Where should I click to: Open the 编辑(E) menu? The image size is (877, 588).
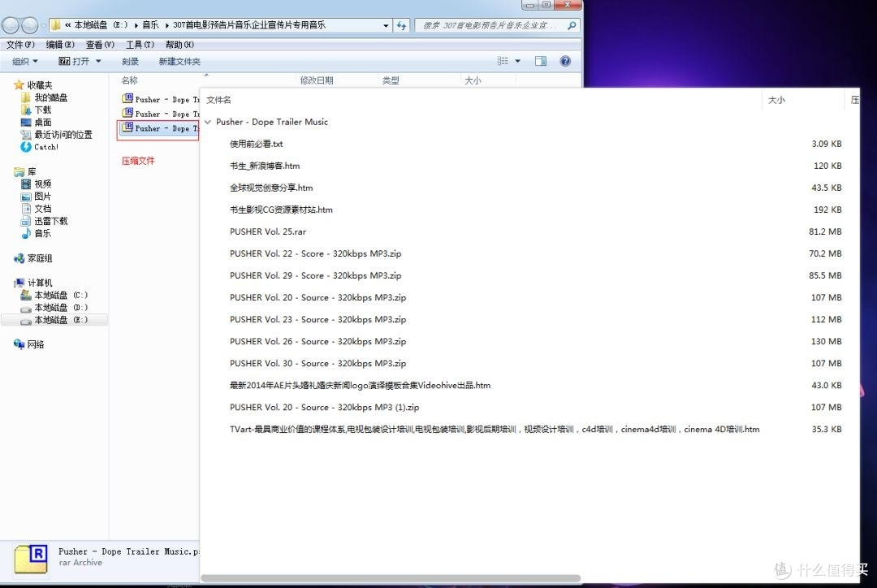click(x=60, y=44)
